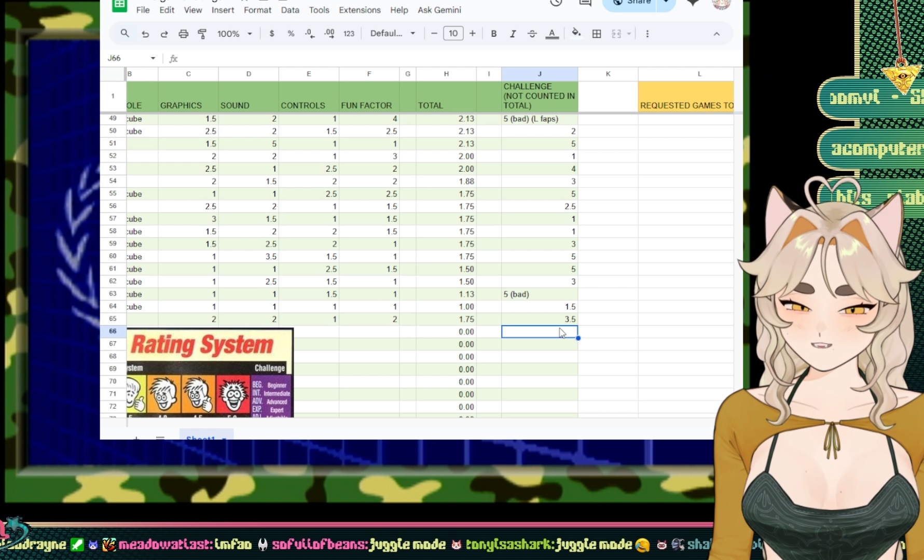
Task: Open the Format menu
Action: [x=257, y=10]
